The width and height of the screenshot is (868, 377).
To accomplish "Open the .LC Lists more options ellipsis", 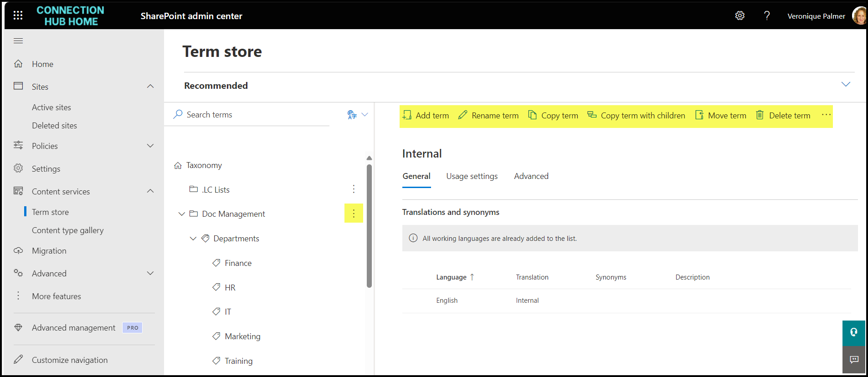I will [354, 189].
